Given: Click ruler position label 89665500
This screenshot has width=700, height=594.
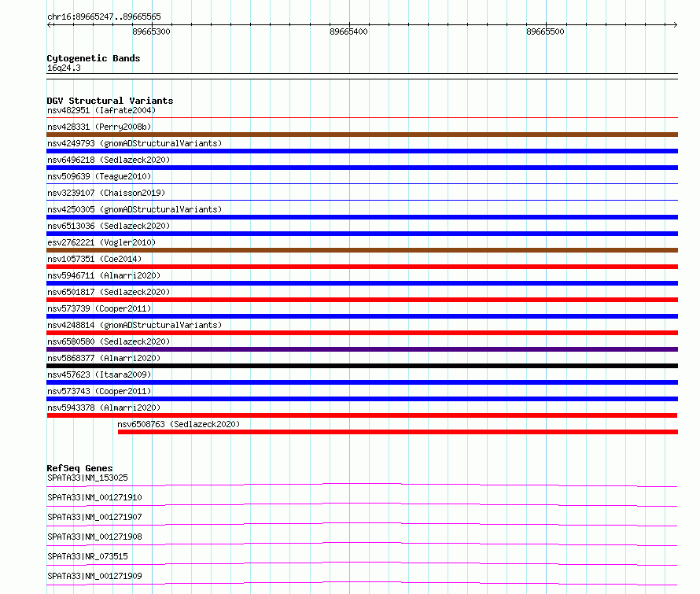Looking at the screenshot, I should click(545, 31).
